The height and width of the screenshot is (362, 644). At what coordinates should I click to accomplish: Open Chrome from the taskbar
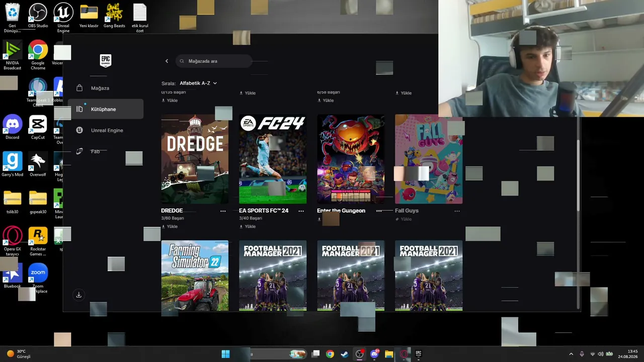point(330,354)
